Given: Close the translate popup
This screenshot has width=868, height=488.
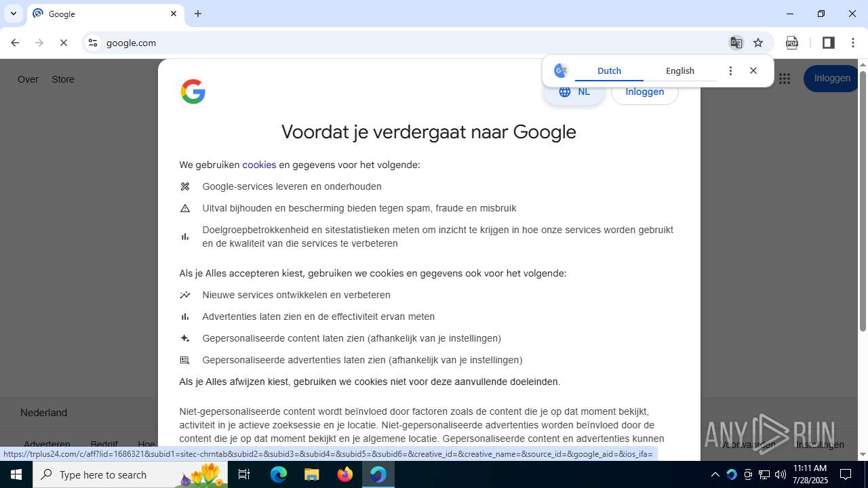Looking at the screenshot, I should tap(753, 70).
